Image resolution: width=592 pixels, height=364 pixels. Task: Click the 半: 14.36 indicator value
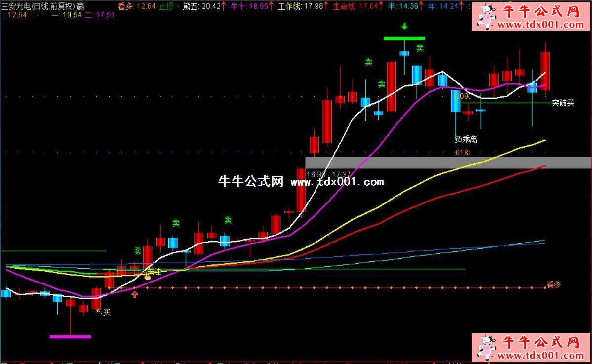tap(403, 6)
